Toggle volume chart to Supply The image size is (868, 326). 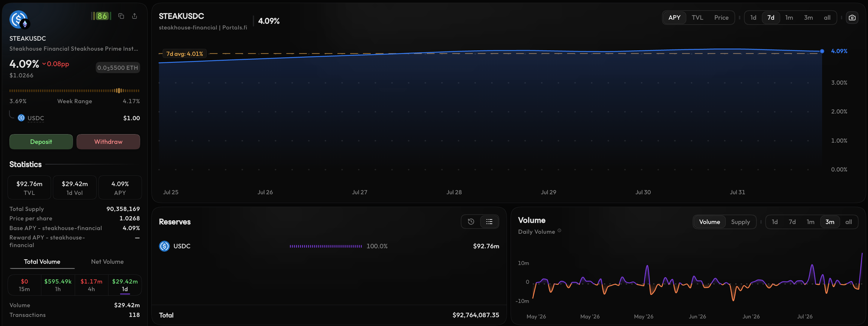point(740,222)
